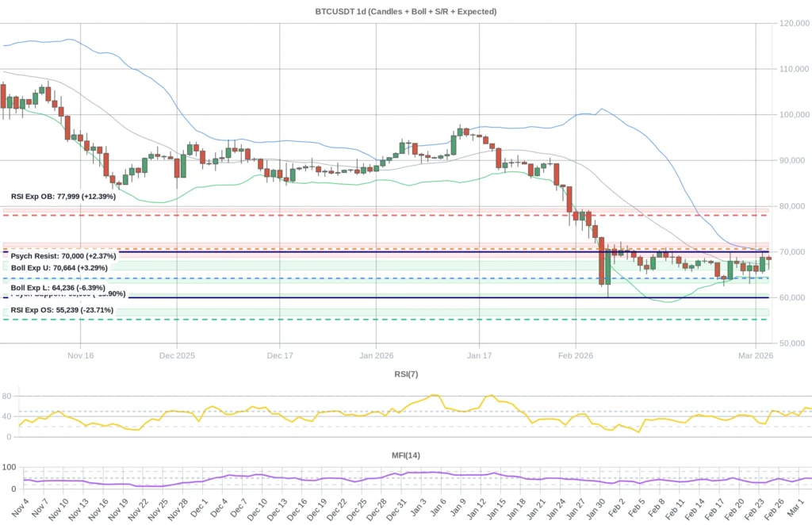Click the Mar 2026 date axis label
This screenshot has width=812, height=525.
click(x=756, y=355)
